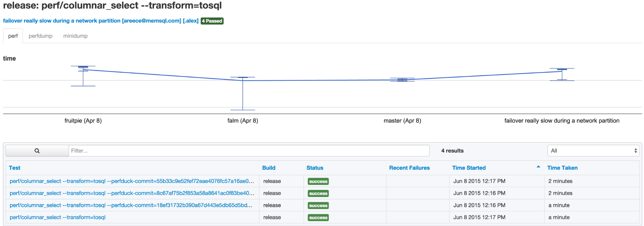644x226 pixels.
Task: Open the failover really slow title link
Action: pyautogui.click(x=101, y=21)
